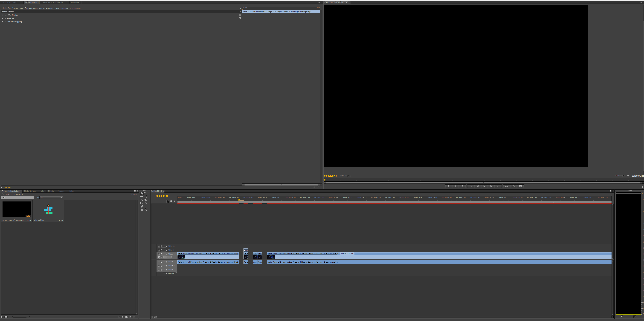Click the project panel thumbnail zoom slider
This screenshot has width=644, height=321.
20,317
